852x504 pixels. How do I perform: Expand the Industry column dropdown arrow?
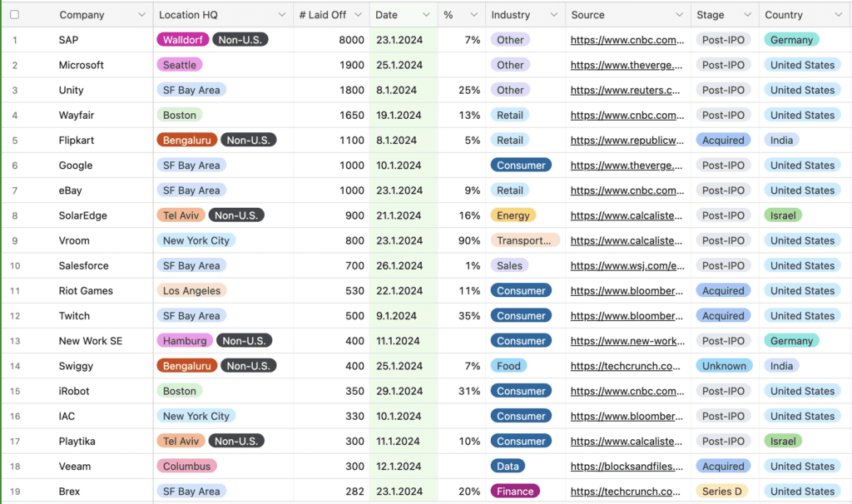pyautogui.click(x=553, y=15)
